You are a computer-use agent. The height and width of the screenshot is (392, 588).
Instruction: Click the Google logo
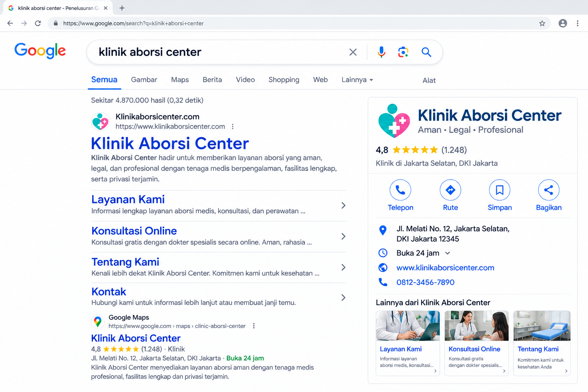pyautogui.click(x=40, y=51)
